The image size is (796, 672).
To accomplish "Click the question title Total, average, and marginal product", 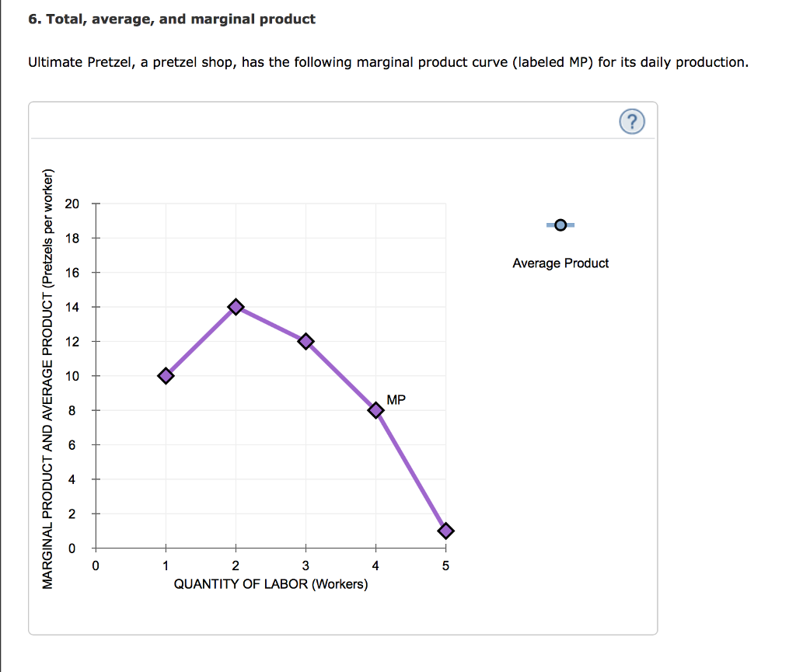I will (173, 19).
